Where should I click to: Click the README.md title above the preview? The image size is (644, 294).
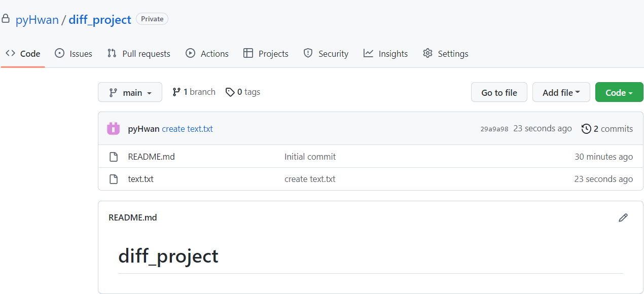point(133,217)
